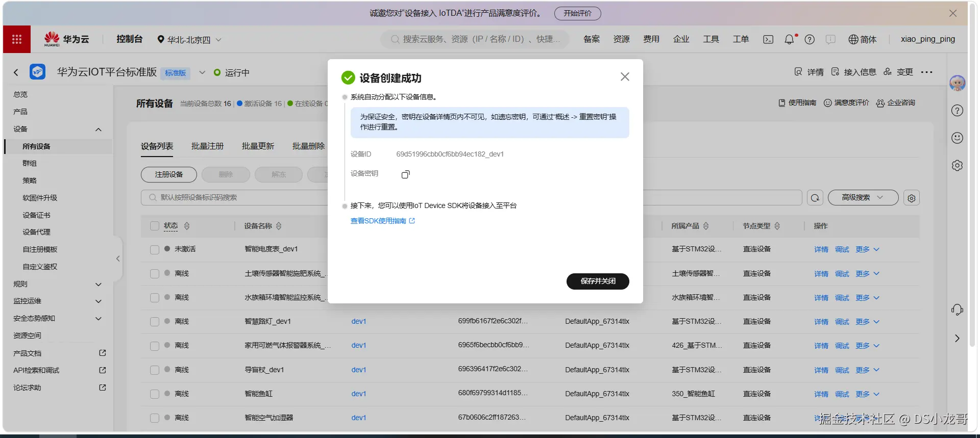Open the assistant avatar icon at right
This screenshot has height=438, width=980.
pos(957,83)
